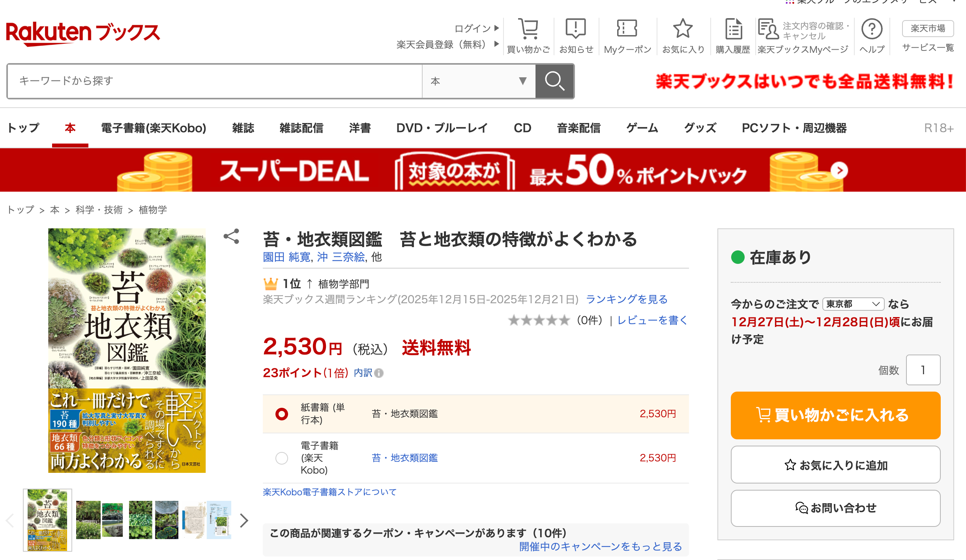The width and height of the screenshot is (966, 560).
Task: Open the ランキングを見る link
Action: pos(627,299)
